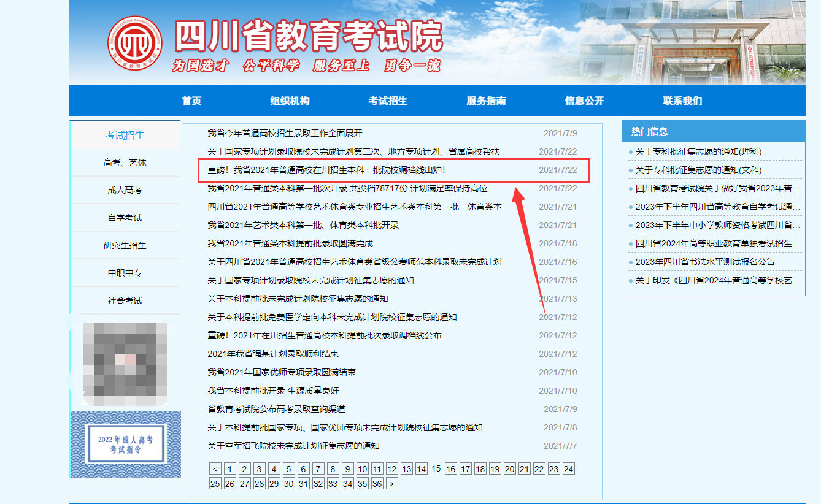Image resolution: width=821 pixels, height=504 pixels.
Task: Open the 联系我们 navigation item
Action: point(682,101)
